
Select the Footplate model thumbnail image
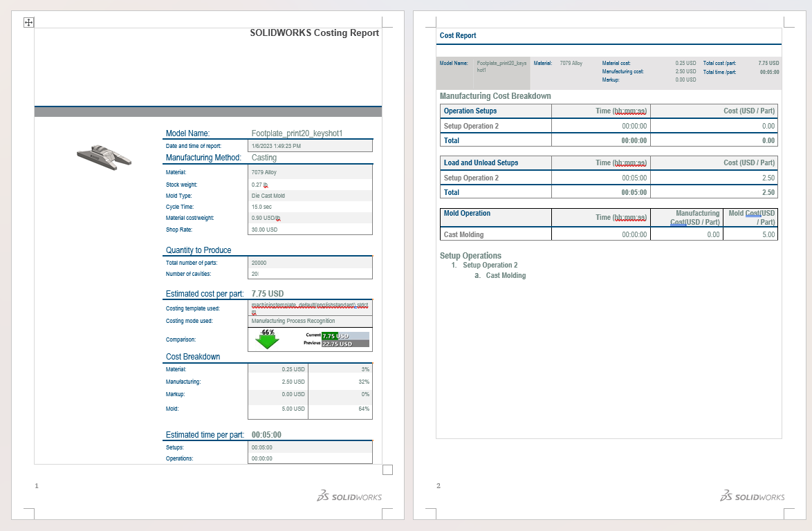(x=104, y=158)
